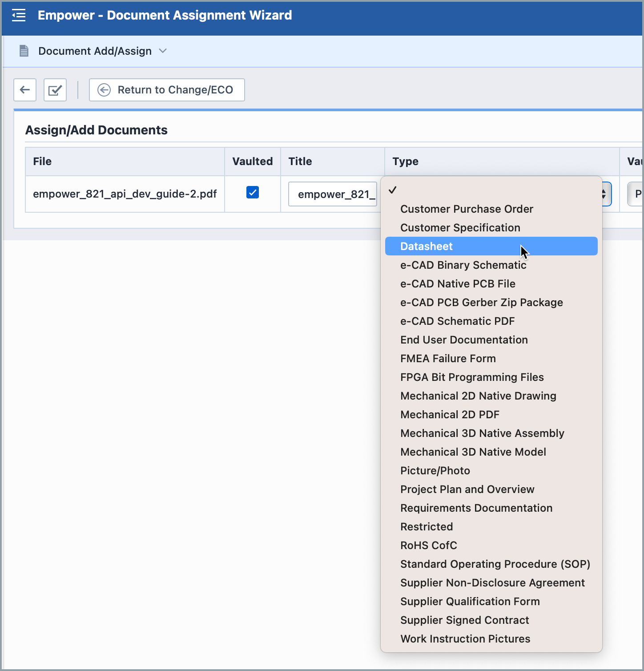Select Mechanical 3D Native Assembly type
644x671 pixels.
click(x=482, y=433)
